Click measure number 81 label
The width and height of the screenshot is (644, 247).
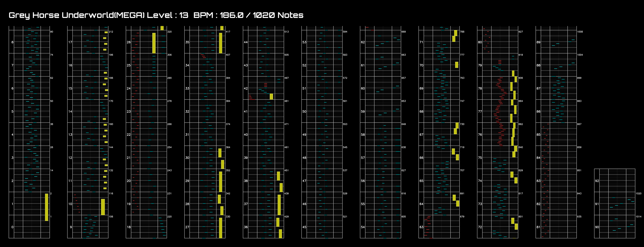[x=538, y=227]
